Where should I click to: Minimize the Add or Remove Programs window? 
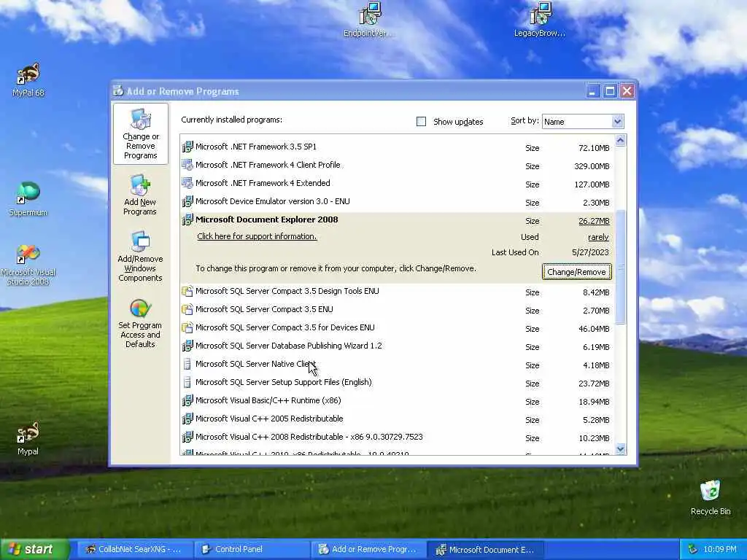click(x=592, y=91)
